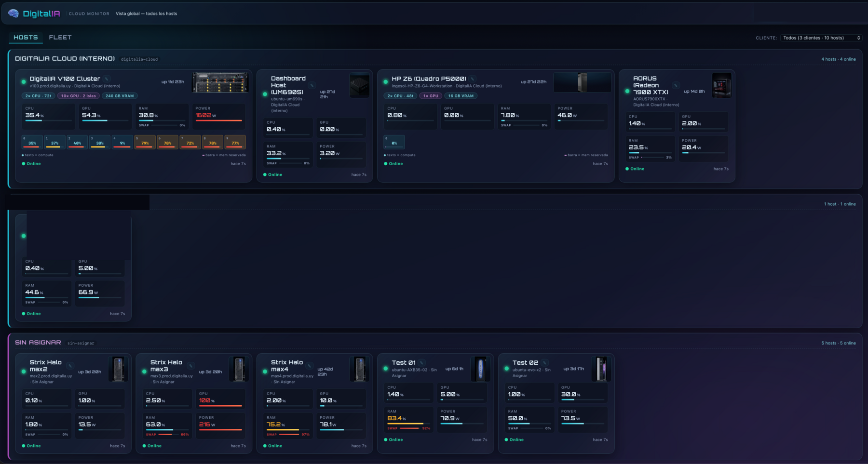This screenshot has width=868, height=464.
Task: Click the '2× CPU · 72t' tag
Action: (x=39, y=96)
